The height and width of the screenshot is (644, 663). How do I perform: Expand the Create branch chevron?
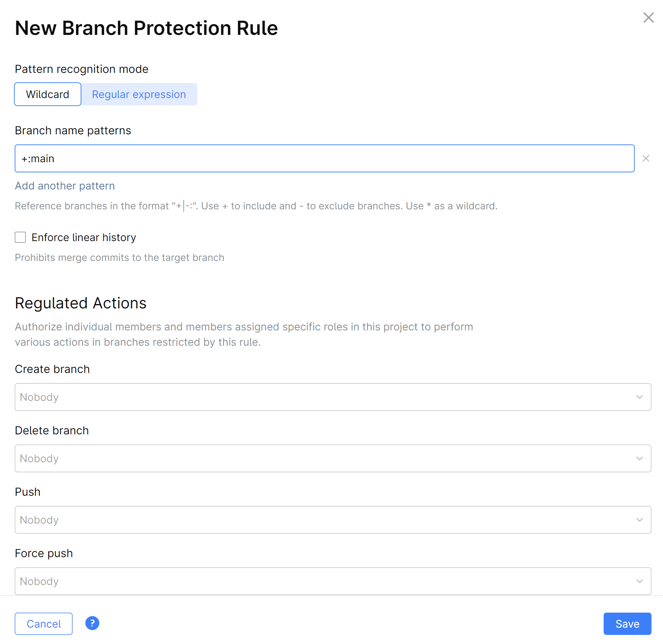pos(639,397)
